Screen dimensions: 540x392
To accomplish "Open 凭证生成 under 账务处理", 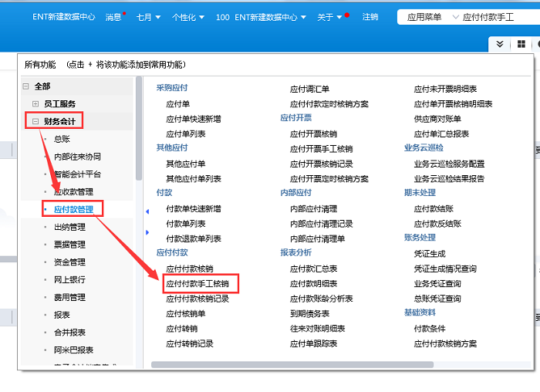I will pyautogui.click(x=429, y=253).
